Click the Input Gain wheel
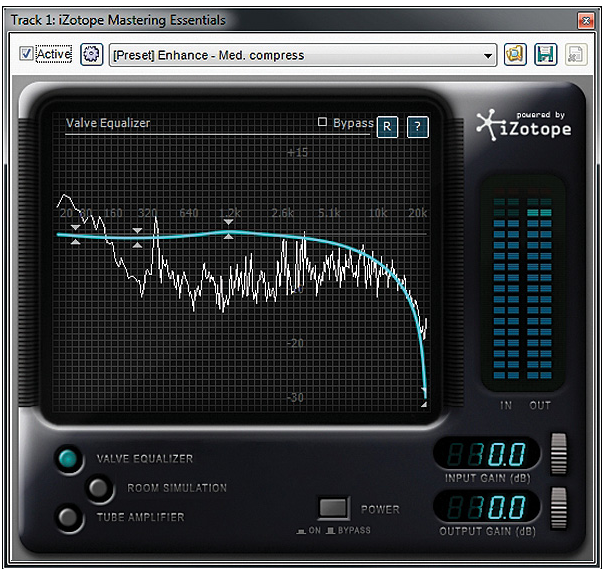This screenshot has width=603, height=569. coord(559,454)
